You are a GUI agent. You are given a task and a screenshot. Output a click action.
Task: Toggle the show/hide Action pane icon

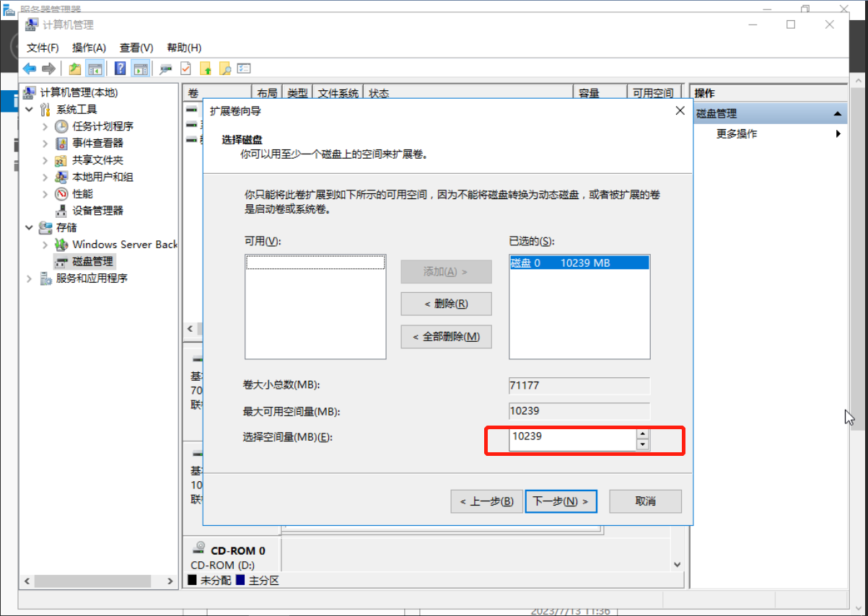(x=140, y=69)
